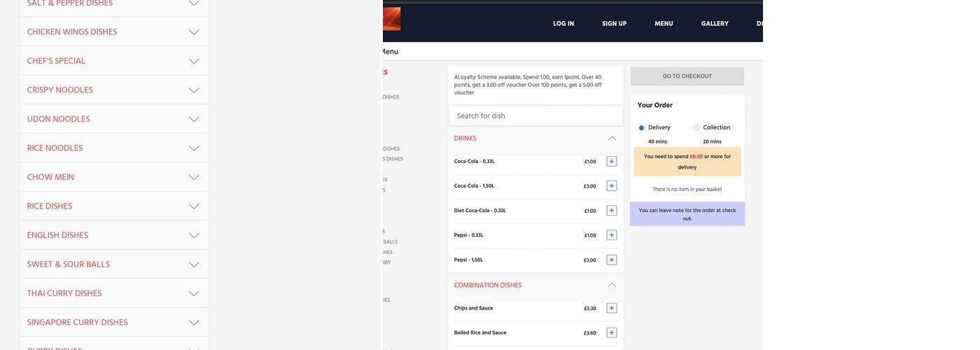Viewport: 980px width, 350px height.
Task: Add Boiled Rice and Sauce to basket
Action: [x=611, y=333]
